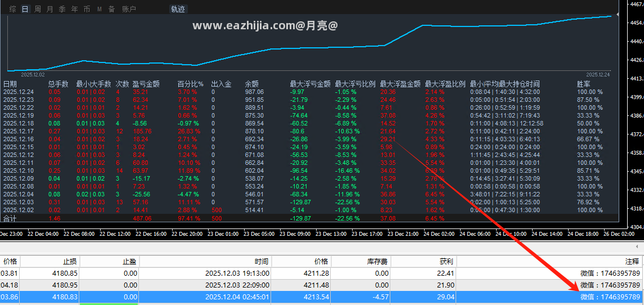Click the 百分比% column header

point(191,84)
